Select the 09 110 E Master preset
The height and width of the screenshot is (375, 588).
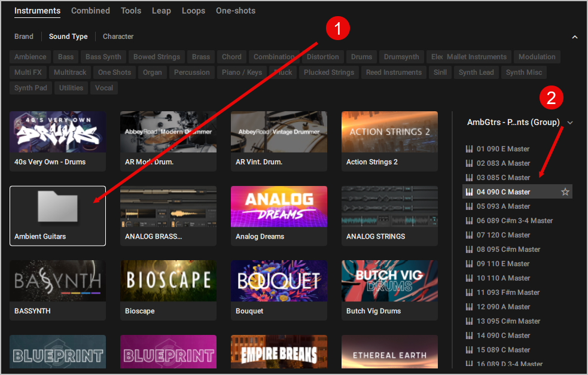[x=517, y=264]
